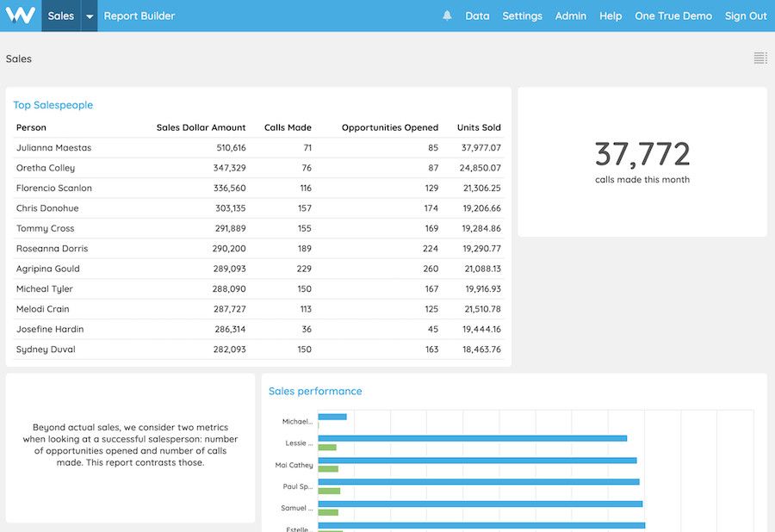Viewport: 775px width, 532px height.
Task: Open the Data menu
Action: coord(477,15)
